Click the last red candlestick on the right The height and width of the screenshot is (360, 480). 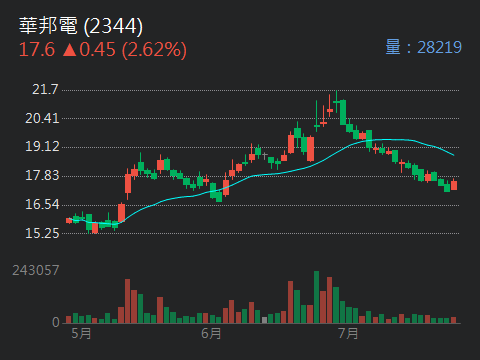[454, 185]
